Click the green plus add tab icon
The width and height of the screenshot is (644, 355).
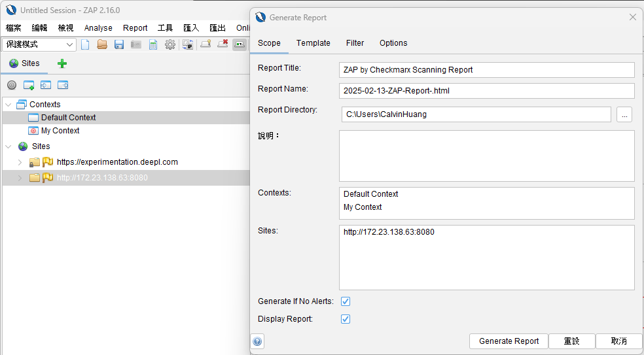pos(62,63)
